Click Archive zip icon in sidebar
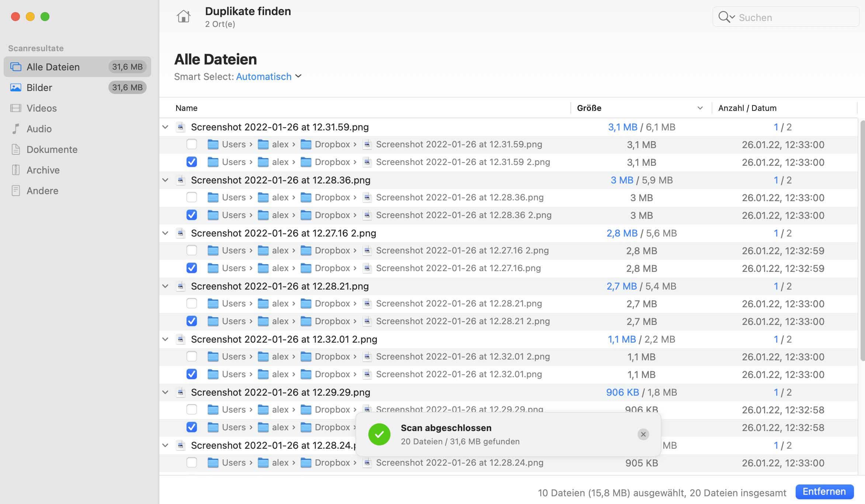This screenshot has width=865, height=504. coord(15,170)
